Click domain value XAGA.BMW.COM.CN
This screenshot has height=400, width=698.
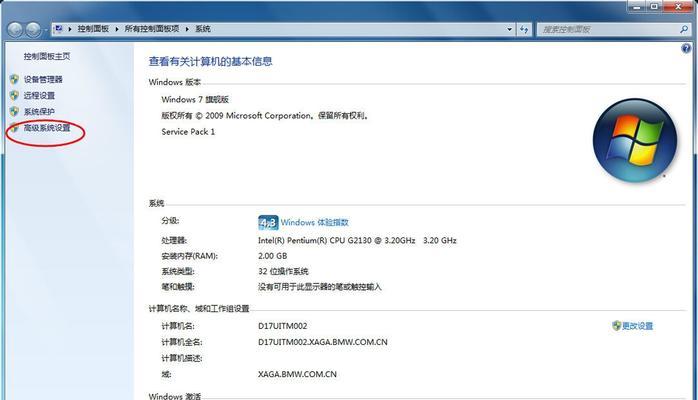(x=297, y=374)
